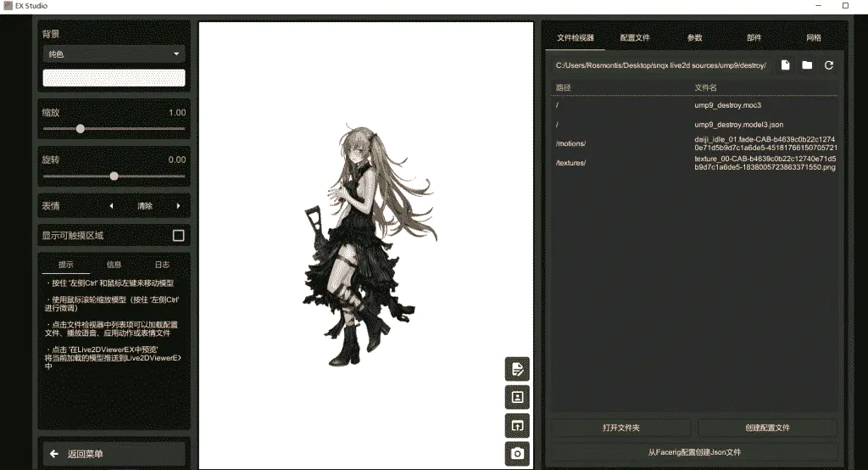Select ump9_destroy.model3.json in file list
The image size is (868, 470).
[x=696, y=125]
